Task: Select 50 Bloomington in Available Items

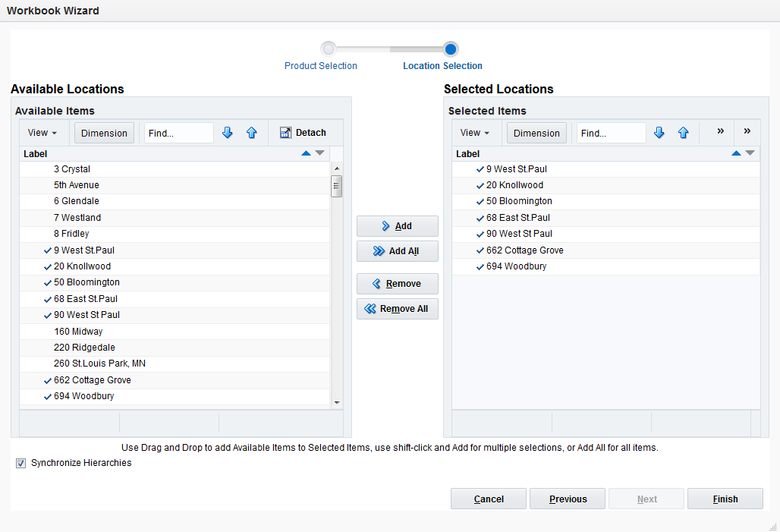Action: (x=175, y=282)
